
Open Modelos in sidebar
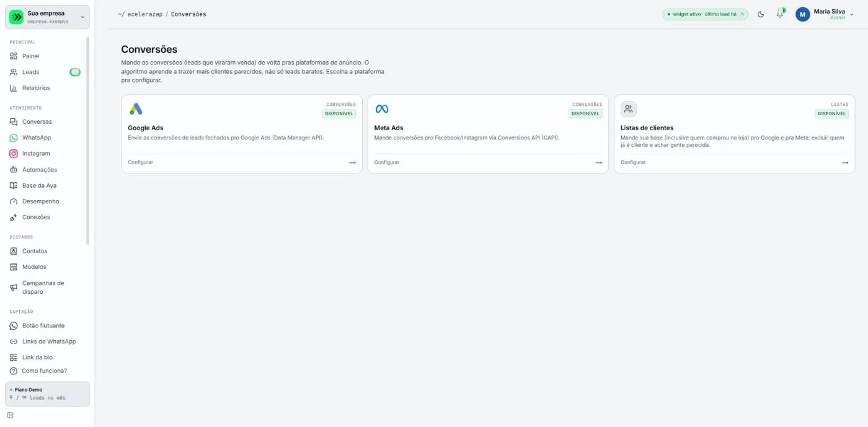34,267
